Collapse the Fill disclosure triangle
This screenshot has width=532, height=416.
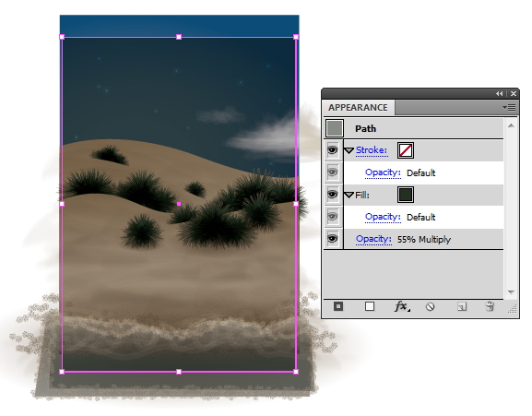[x=349, y=196]
